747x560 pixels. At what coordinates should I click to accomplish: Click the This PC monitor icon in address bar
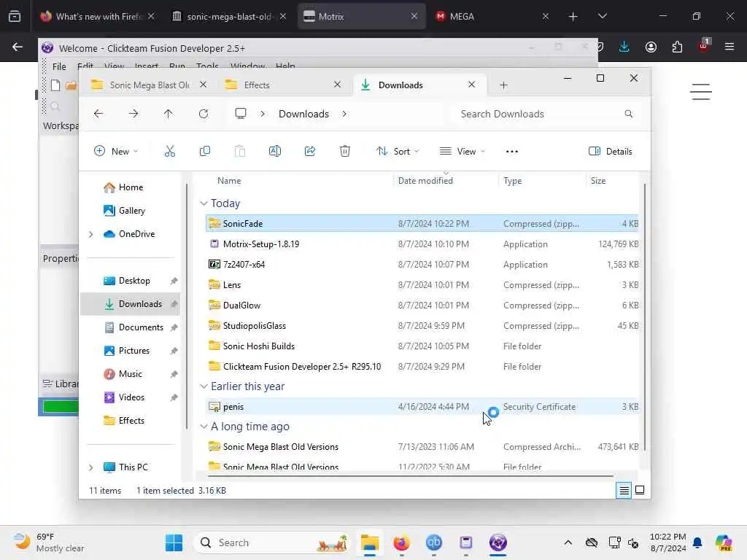pyautogui.click(x=241, y=113)
